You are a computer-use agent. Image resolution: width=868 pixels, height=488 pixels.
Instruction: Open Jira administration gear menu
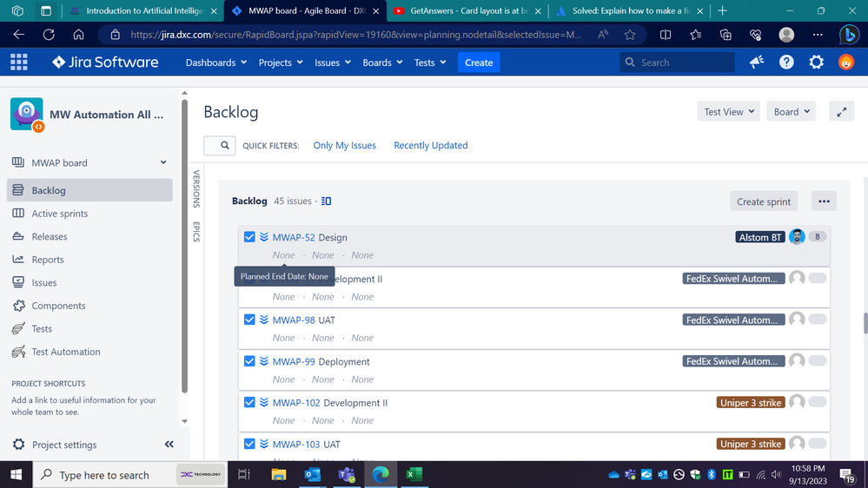[x=817, y=62]
